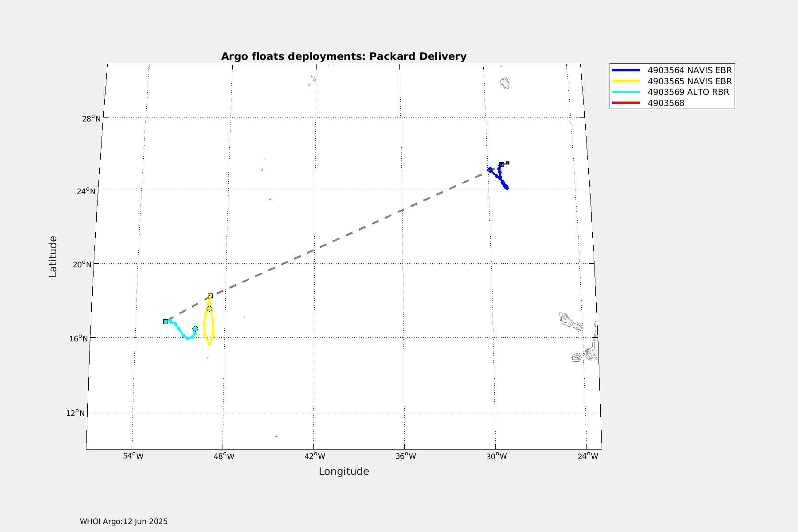The image size is (798, 532).
Task: Click the WHOI Argo:12-Jun-2025 date stamp
Action: (124, 521)
